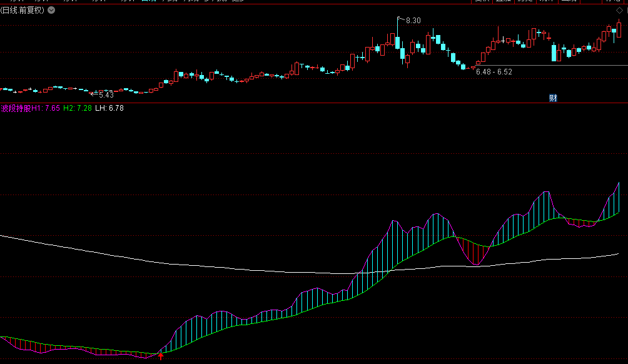Click the green H2 line at right edge
Viewport: 628px width, 364px height.
point(618,213)
